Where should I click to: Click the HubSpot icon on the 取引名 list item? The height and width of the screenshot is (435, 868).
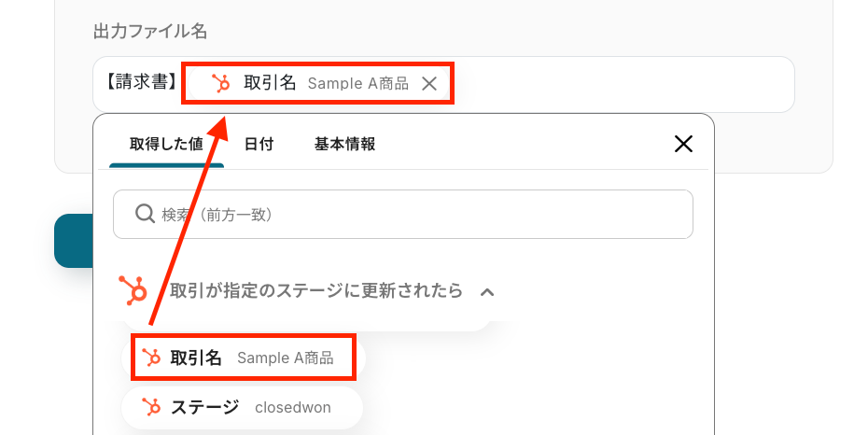[151, 358]
